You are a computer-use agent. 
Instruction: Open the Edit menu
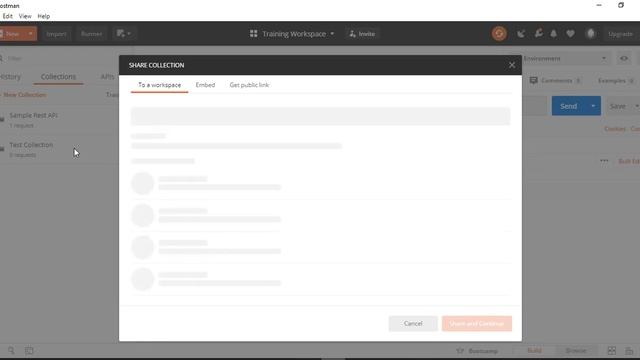pos(8,16)
